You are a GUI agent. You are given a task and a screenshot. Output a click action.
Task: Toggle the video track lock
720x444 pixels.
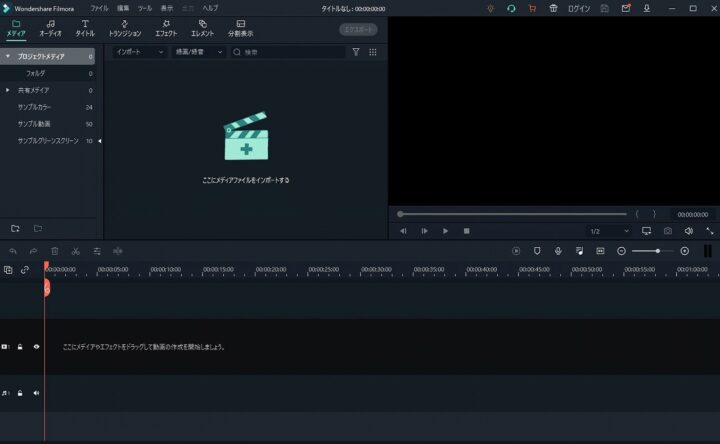tap(20, 347)
